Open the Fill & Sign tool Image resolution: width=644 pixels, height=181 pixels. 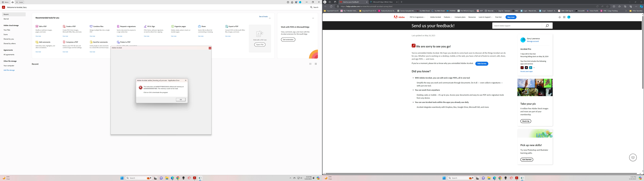pos(151,26)
